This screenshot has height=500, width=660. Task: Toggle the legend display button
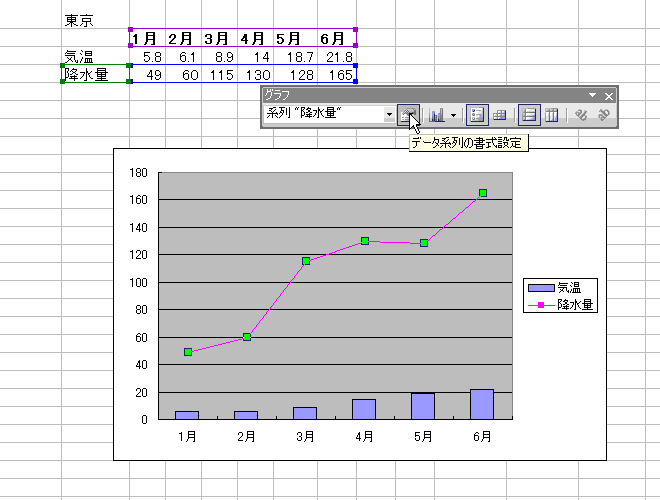[477, 115]
